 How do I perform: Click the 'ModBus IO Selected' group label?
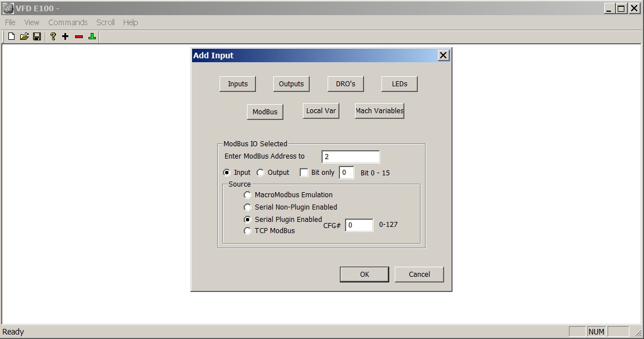click(x=255, y=144)
